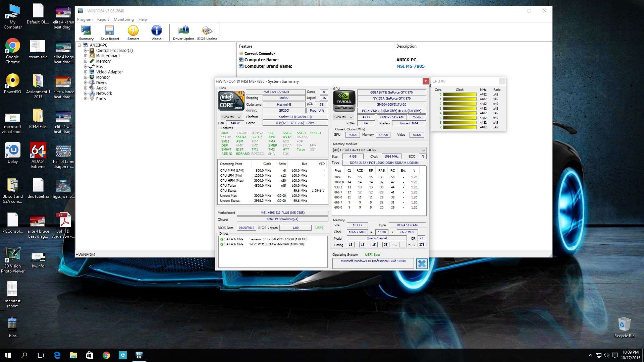Select the hwinfo desktop shortcut
The height and width of the screenshot is (362, 644).
click(38, 260)
